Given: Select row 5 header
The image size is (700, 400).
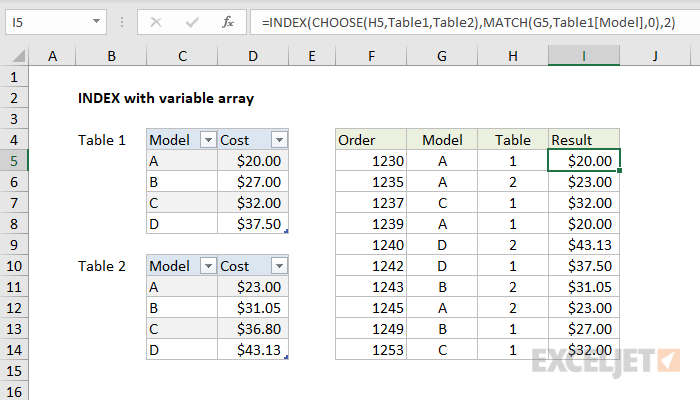Looking at the screenshot, I should point(14,161).
